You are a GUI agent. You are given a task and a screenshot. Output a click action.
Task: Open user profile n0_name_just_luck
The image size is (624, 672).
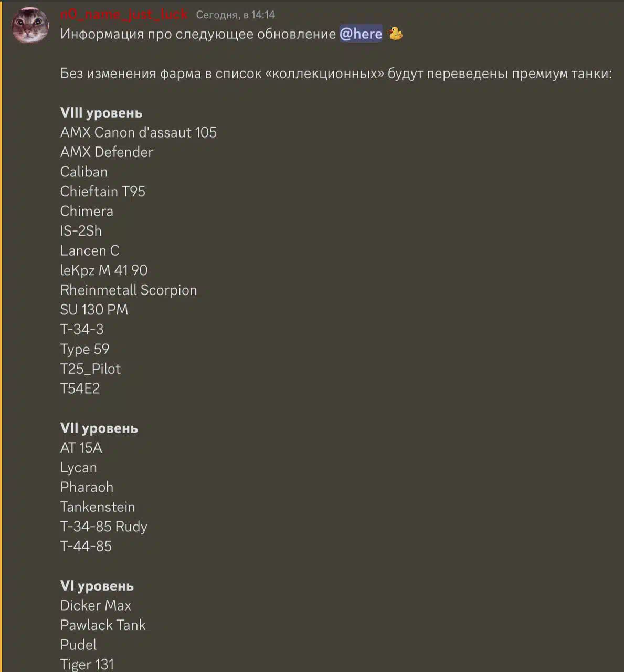[124, 14]
